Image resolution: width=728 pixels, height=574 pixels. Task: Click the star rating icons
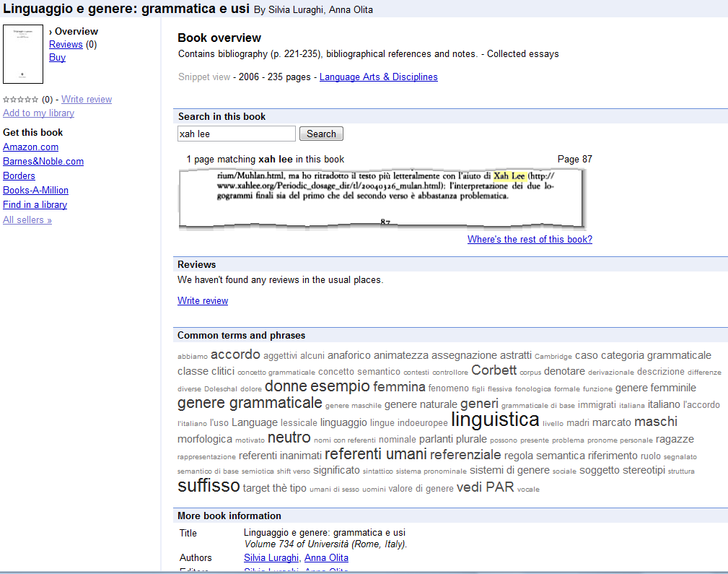pos(21,100)
